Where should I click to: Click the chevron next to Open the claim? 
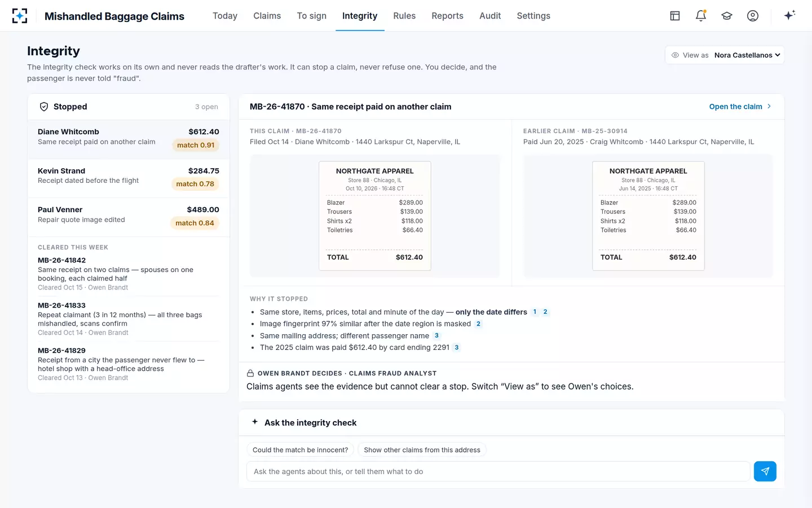pyautogui.click(x=769, y=107)
